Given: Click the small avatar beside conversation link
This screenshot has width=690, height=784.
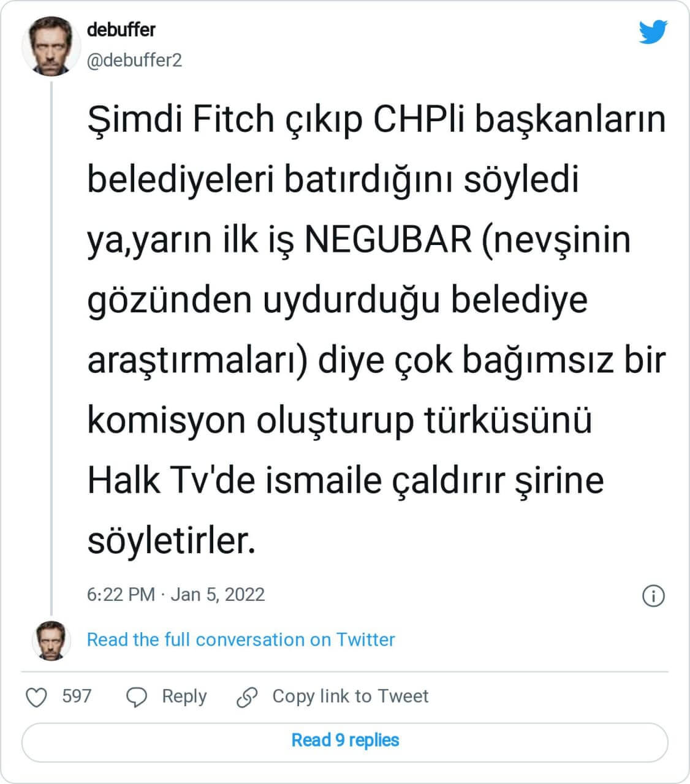Looking at the screenshot, I should coord(51,640).
